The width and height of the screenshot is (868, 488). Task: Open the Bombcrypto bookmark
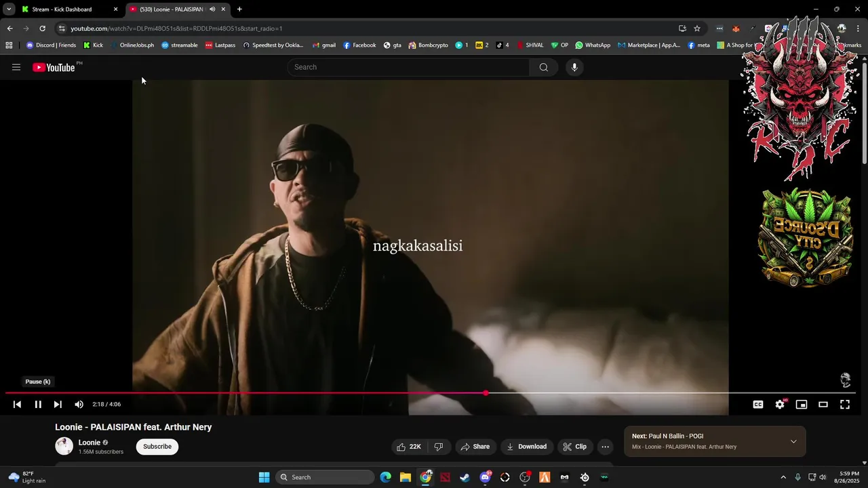[x=428, y=45]
